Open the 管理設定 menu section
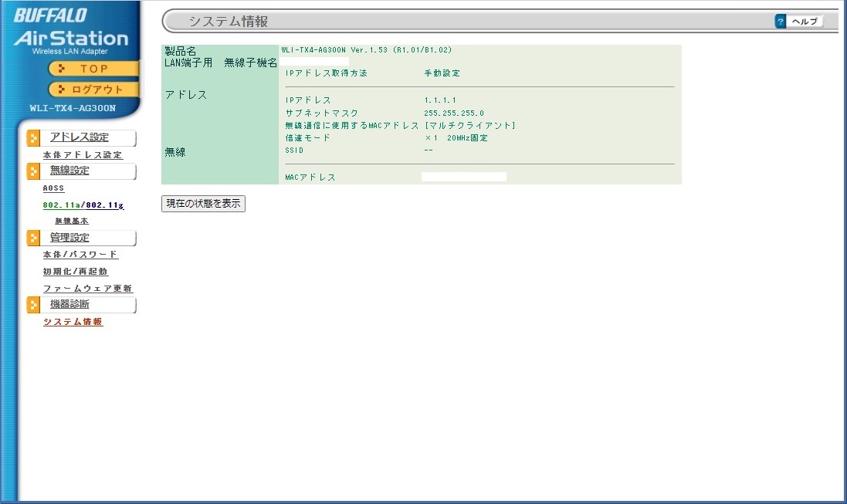Screen dimensions: 847x504 (69, 237)
